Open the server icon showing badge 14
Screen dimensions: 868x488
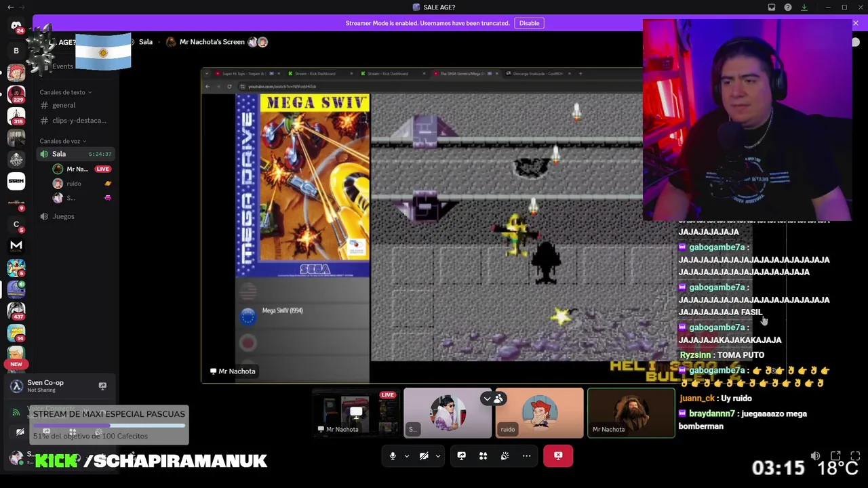[x=16, y=332]
